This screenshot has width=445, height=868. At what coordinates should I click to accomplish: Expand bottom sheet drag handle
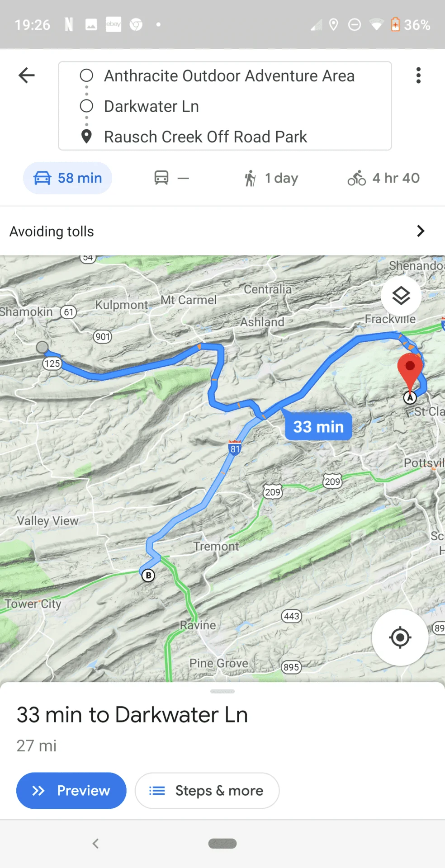(222, 691)
